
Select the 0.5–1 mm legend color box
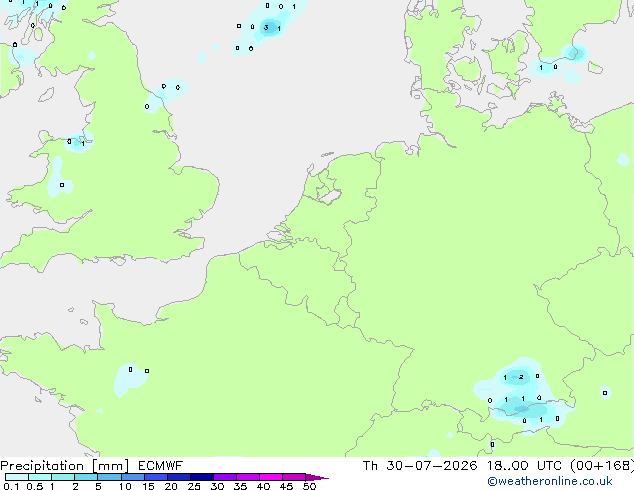[40, 477]
